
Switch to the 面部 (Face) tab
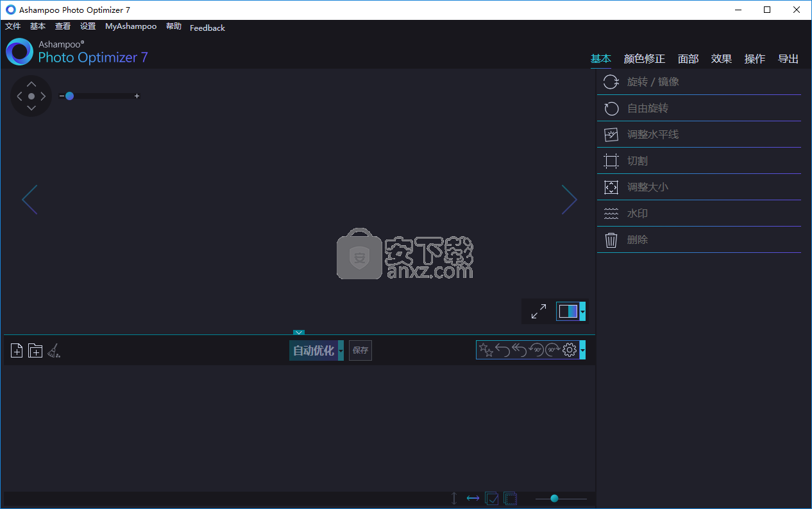tap(688, 58)
